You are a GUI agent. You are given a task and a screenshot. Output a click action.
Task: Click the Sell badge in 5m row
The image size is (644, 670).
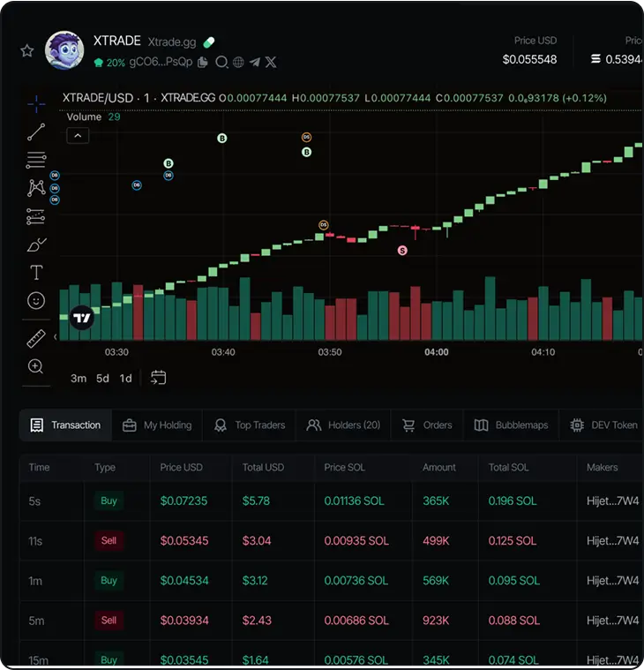pos(109,620)
